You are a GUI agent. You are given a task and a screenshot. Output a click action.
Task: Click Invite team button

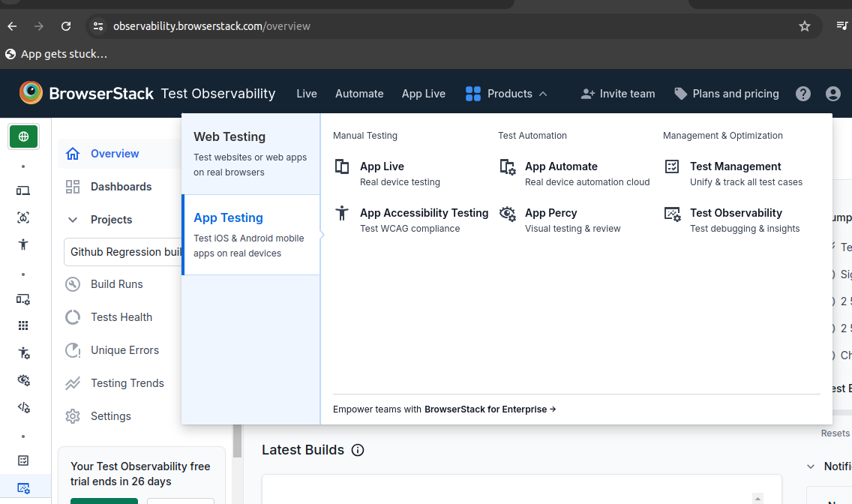pos(618,94)
